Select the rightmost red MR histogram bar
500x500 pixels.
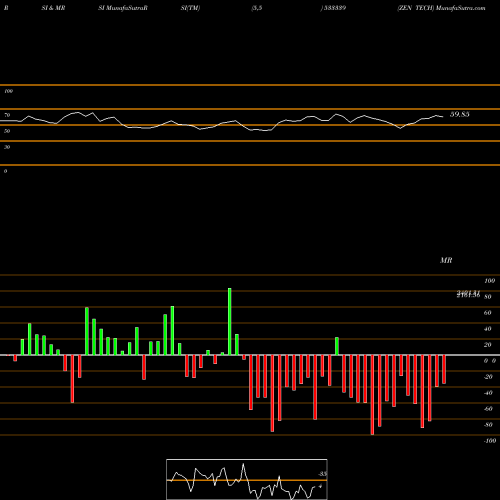point(444,369)
